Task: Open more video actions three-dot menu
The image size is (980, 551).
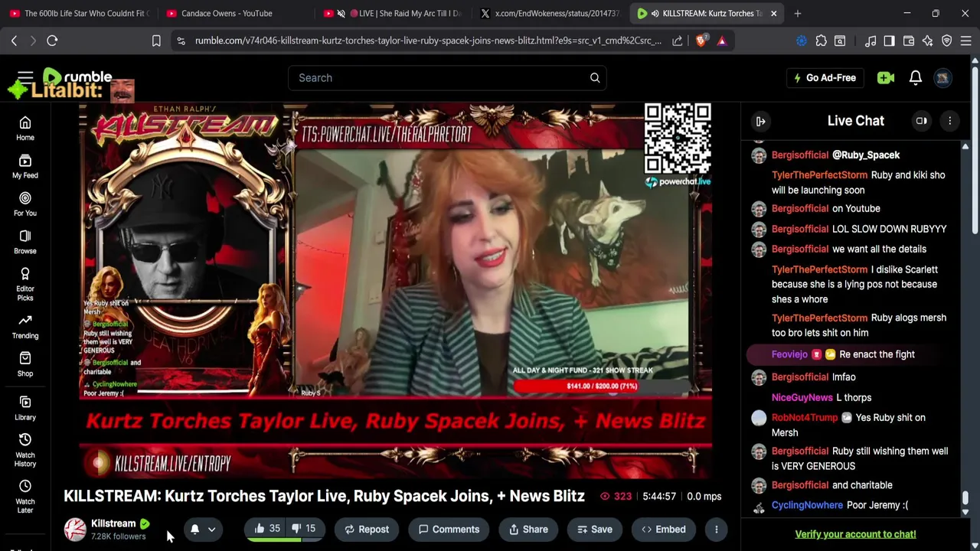Action: [716, 529]
